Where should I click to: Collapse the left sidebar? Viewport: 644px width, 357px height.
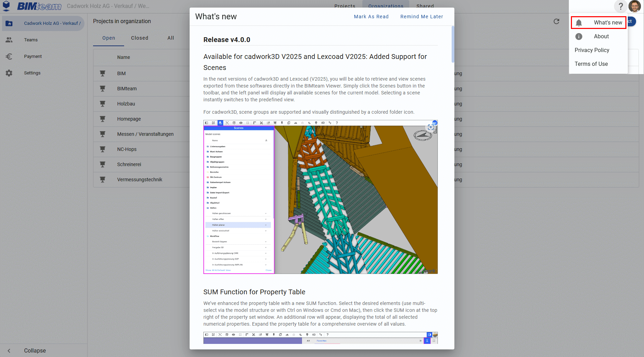click(34, 350)
